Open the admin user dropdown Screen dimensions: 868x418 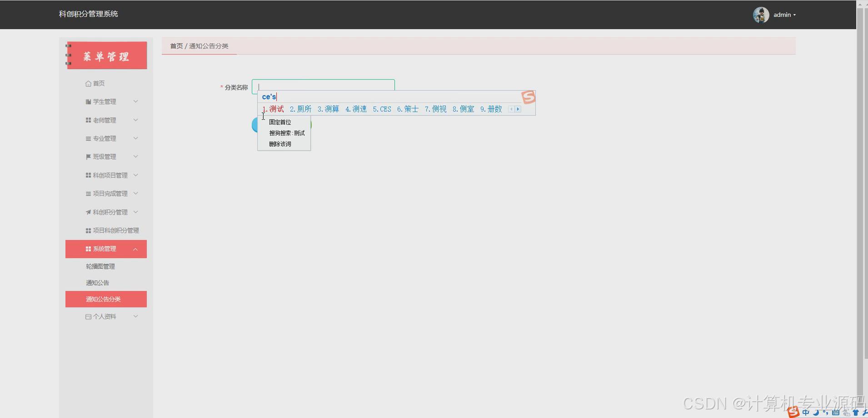(x=784, y=15)
